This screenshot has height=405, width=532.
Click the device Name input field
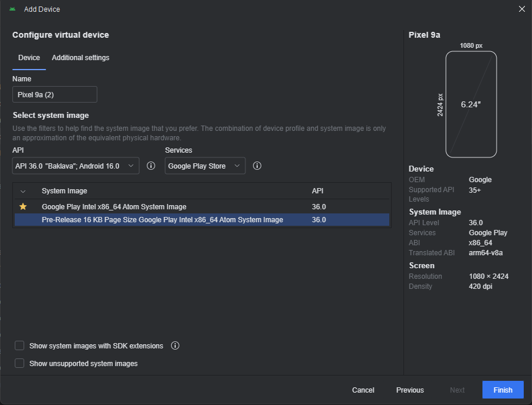click(55, 94)
